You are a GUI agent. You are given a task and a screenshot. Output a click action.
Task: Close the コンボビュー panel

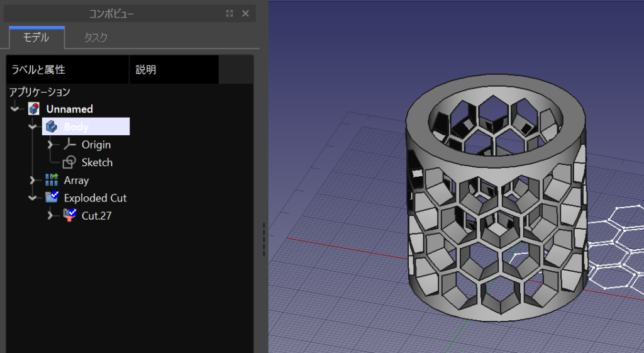click(x=246, y=14)
